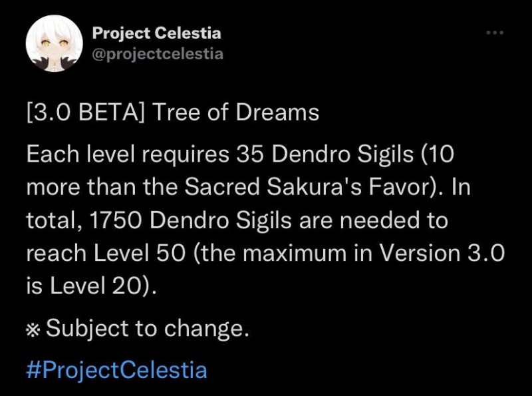Open the three-dot more options menu

(x=495, y=33)
